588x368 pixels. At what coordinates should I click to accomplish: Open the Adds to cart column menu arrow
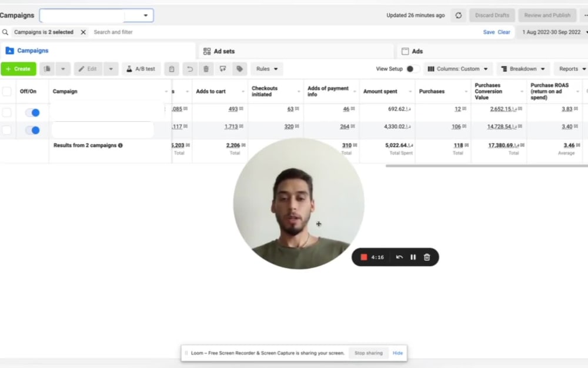click(243, 92)
